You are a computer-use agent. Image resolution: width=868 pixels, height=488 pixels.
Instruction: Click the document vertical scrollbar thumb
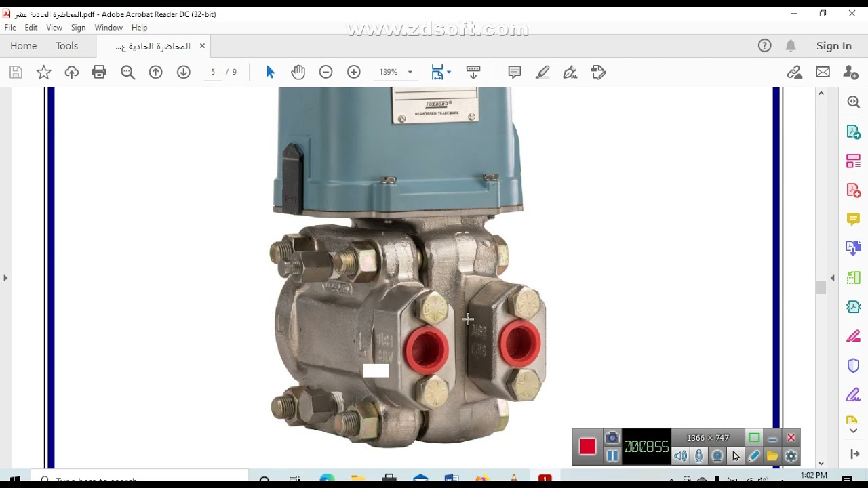tap(821, 287)
